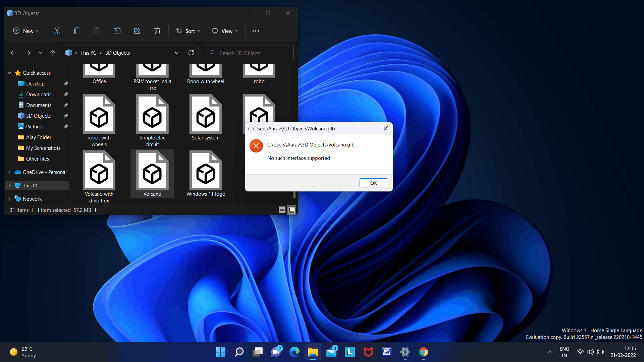Screen dimensions: 644x362
Task: Open Google Chrome from the taskbar
Action: click(423, 352)
